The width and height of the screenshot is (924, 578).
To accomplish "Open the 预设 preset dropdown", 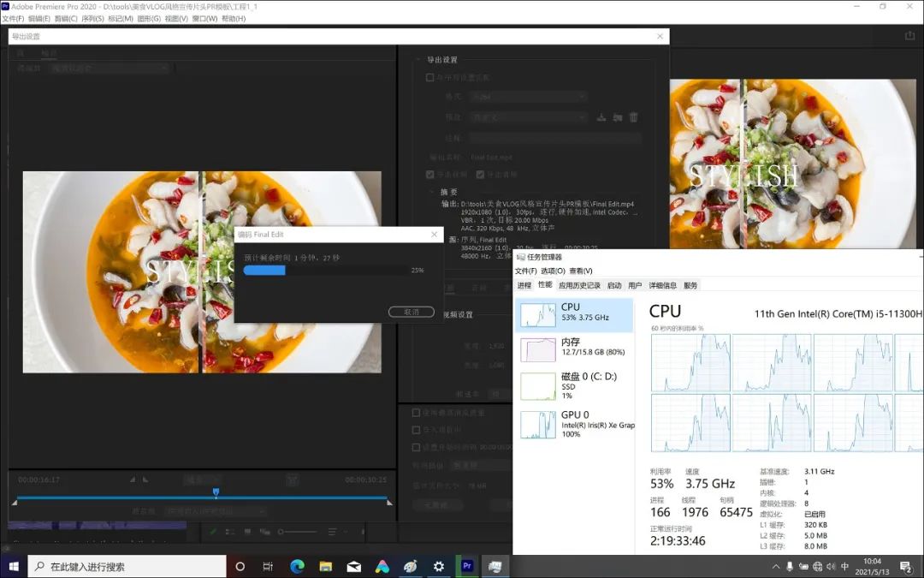I will [x=526, y=118].
